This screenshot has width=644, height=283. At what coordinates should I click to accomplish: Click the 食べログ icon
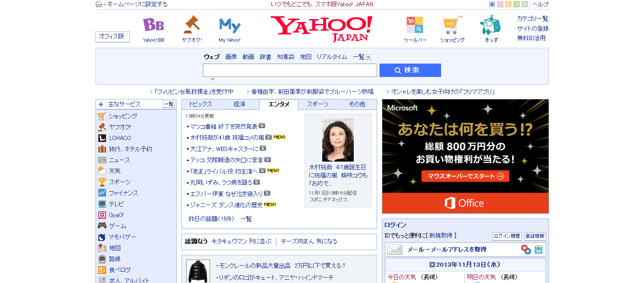[x=102, y=270]
